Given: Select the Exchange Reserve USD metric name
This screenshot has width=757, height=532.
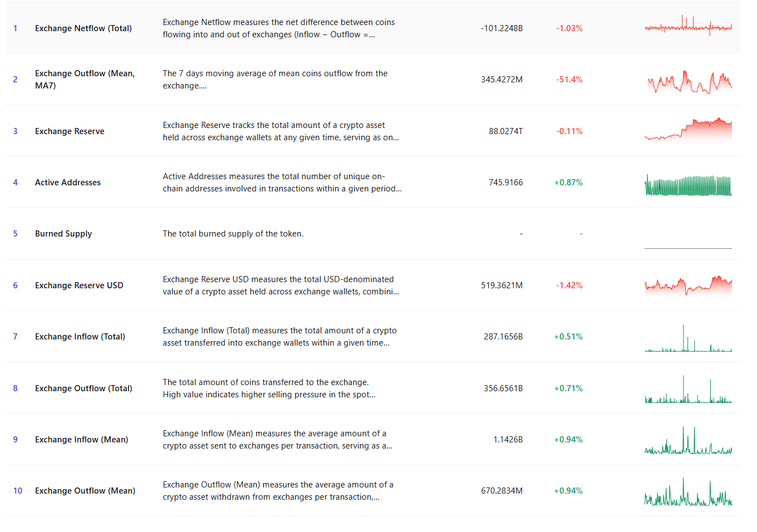Looking at the screenshot, I should click(79, 285).
